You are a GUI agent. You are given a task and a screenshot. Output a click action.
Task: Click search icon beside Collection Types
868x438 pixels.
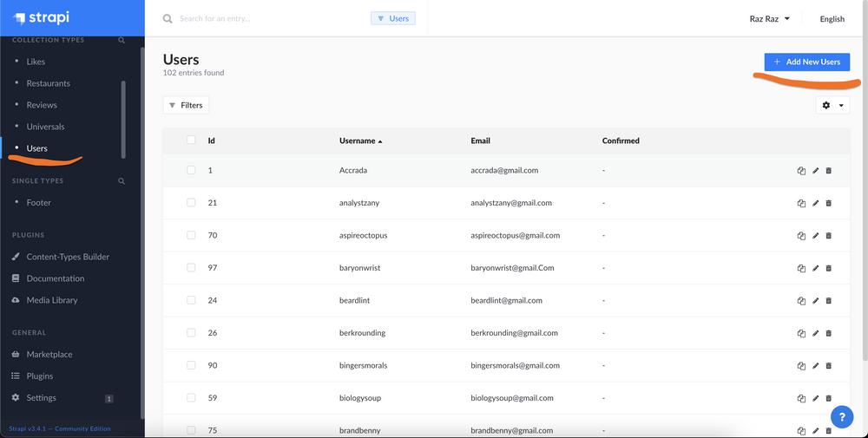[x=122, y=40]
